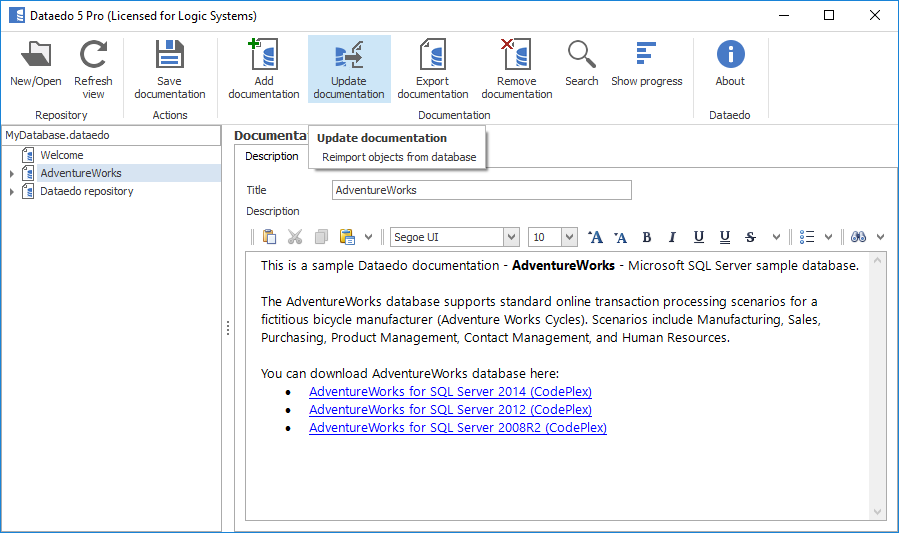The width and height of the screenshot is (899, 533).
Task: Open the About Dataedo icon
Action: tap(730, 56)
